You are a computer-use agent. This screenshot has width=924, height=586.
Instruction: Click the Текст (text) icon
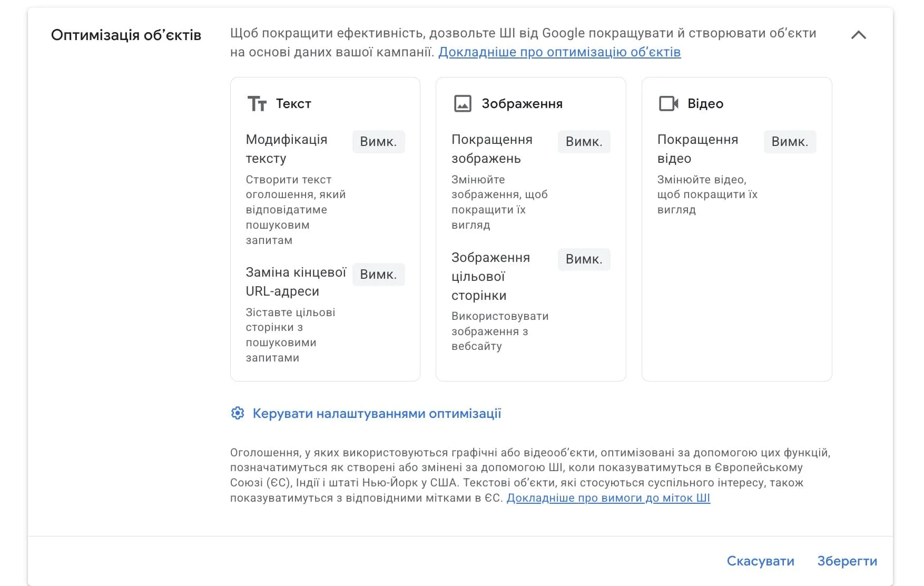257,104
